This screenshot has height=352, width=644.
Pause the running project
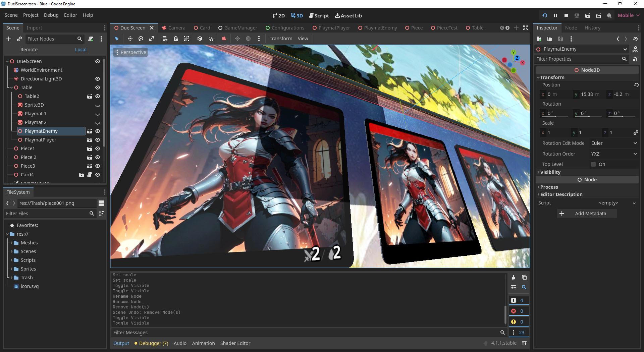555,15
